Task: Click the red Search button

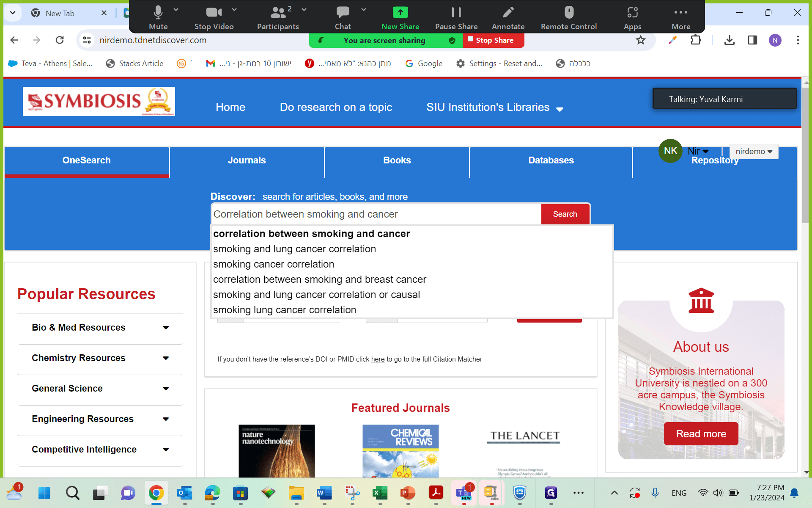Action: click(x=565, y=214)
